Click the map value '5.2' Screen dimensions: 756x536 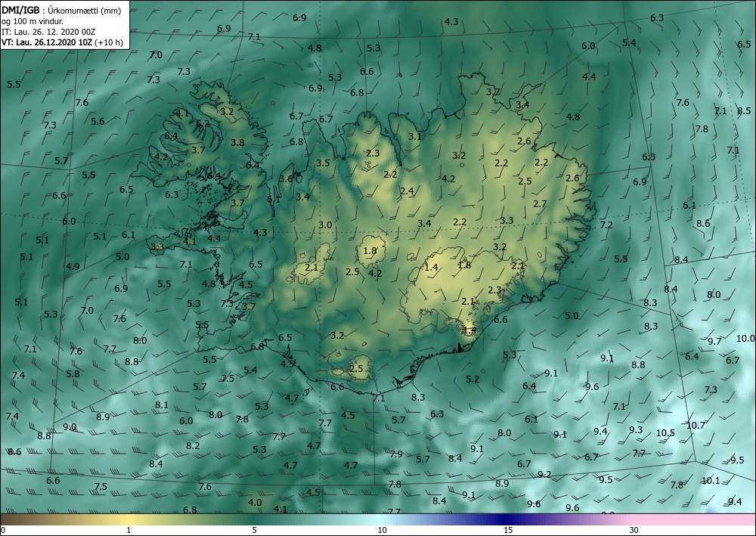pos(473,380)
